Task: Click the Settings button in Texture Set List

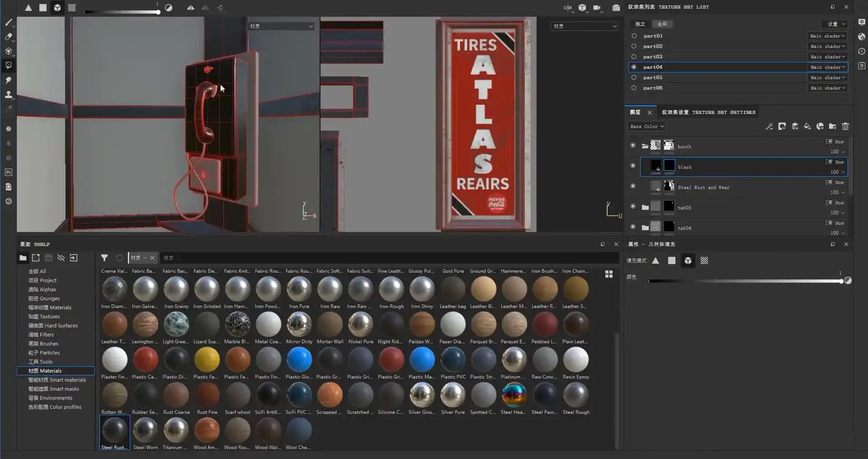Action: click(x=835, y=24)
